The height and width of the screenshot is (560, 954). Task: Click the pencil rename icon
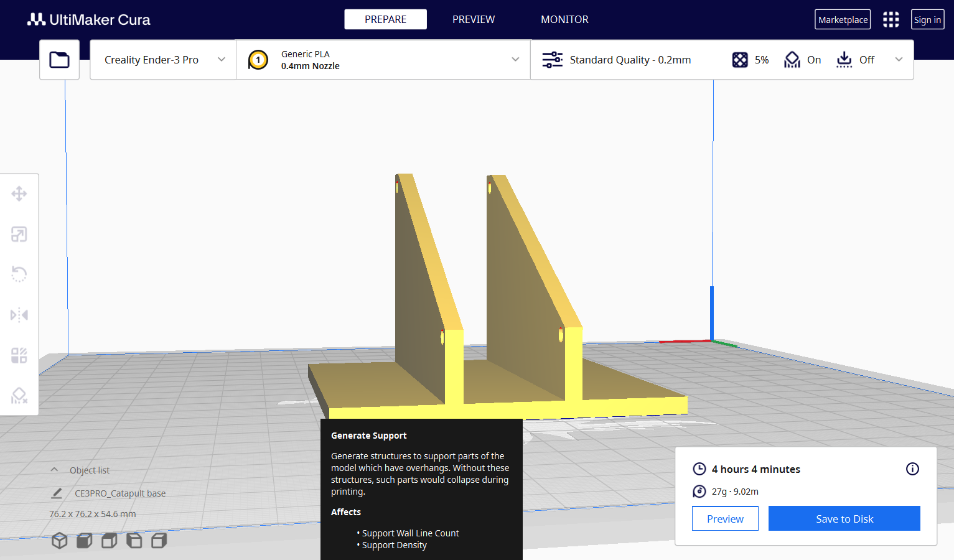pyautogui.click(x=57, y=493)
